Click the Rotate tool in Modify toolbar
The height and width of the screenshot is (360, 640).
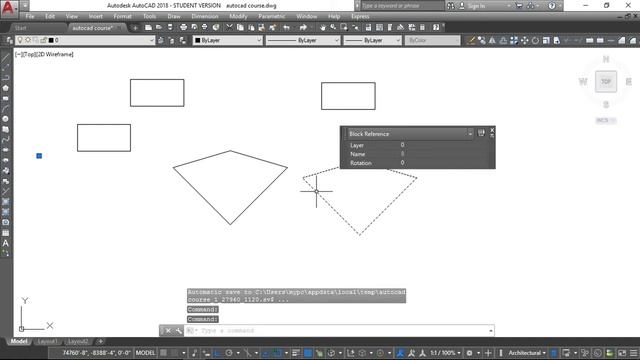[x=535, y=40]
